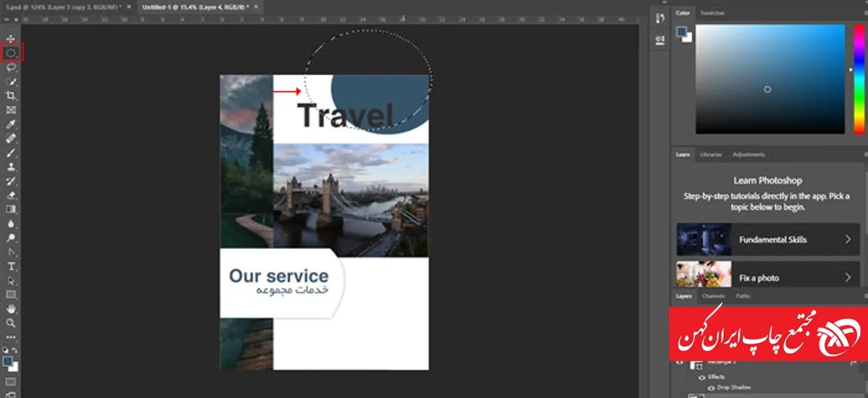Screen dimensions: 868x398
Task: Expand the Fix a photo chevron
Action: (x=848, y=278)
